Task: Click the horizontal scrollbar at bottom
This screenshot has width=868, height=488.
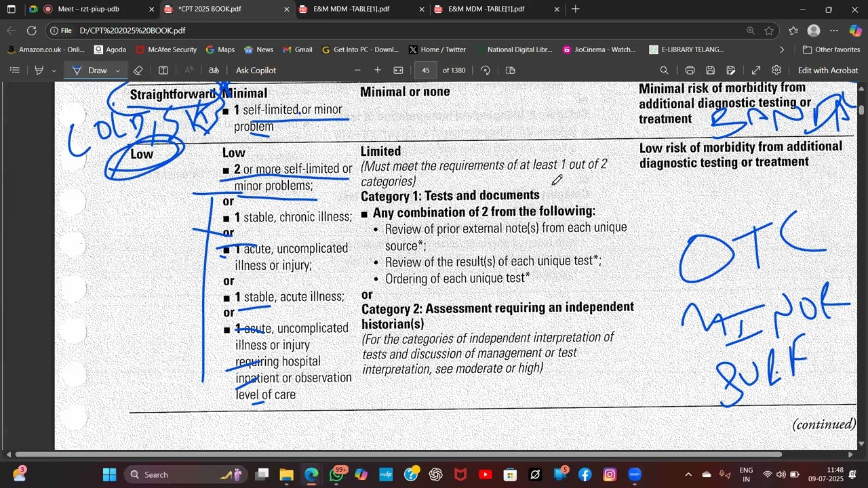Action: click(398, 454)
